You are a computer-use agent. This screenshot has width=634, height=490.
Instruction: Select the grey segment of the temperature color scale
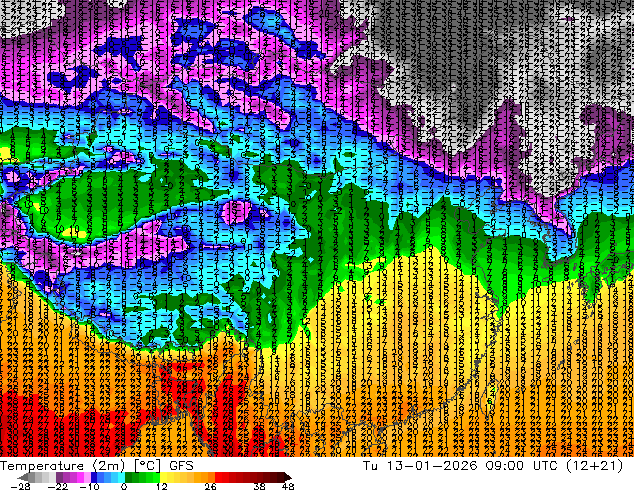coord(38,477)
